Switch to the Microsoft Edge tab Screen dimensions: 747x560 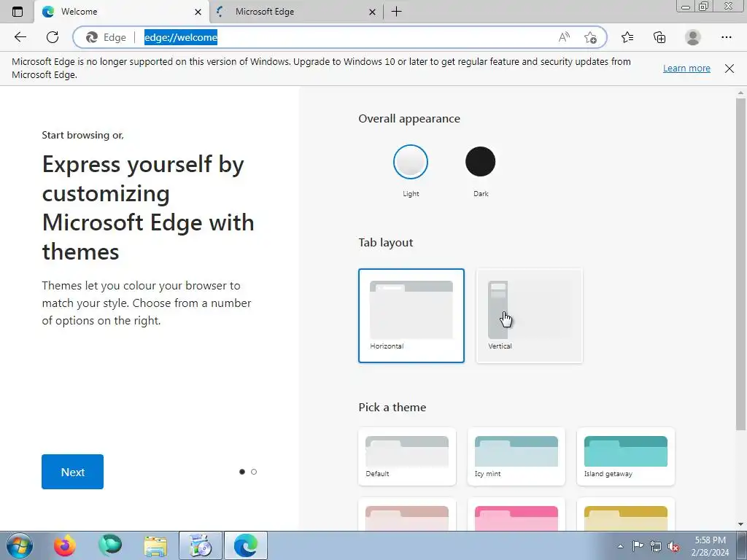tap(295, 12)
